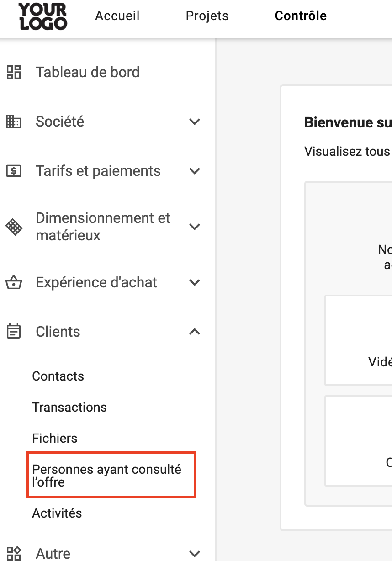
Task: Go to the Accueil tab
Action: 117,16
